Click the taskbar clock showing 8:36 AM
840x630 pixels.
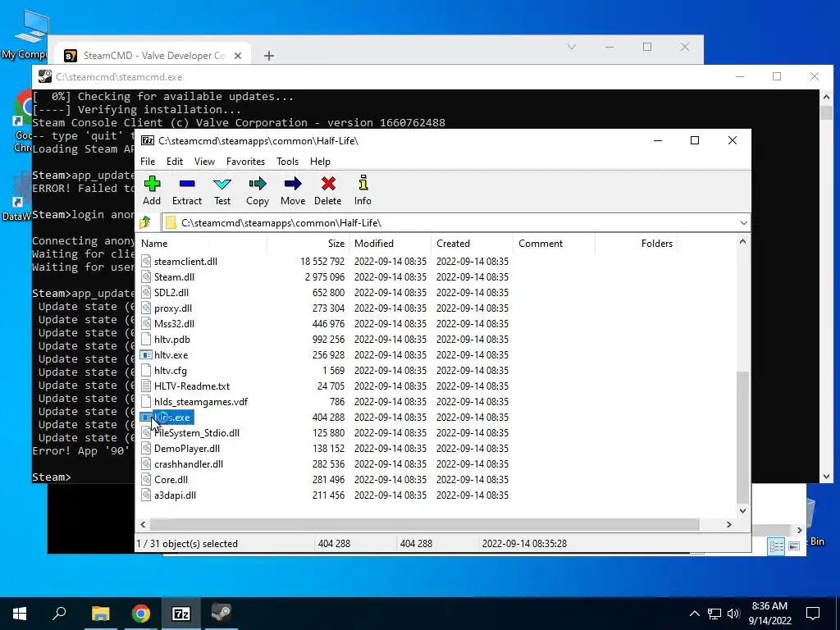tap(769, 614)
